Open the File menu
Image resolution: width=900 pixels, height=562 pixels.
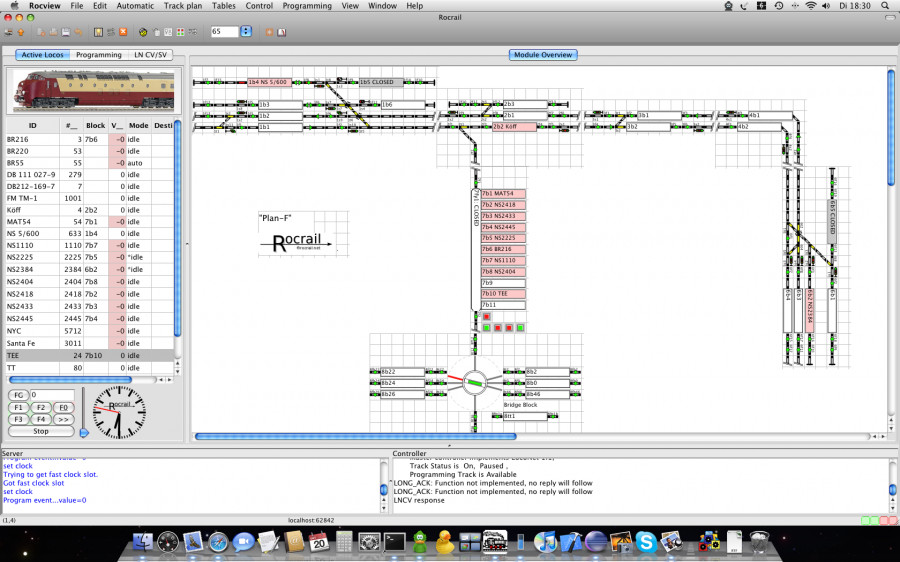77,6
